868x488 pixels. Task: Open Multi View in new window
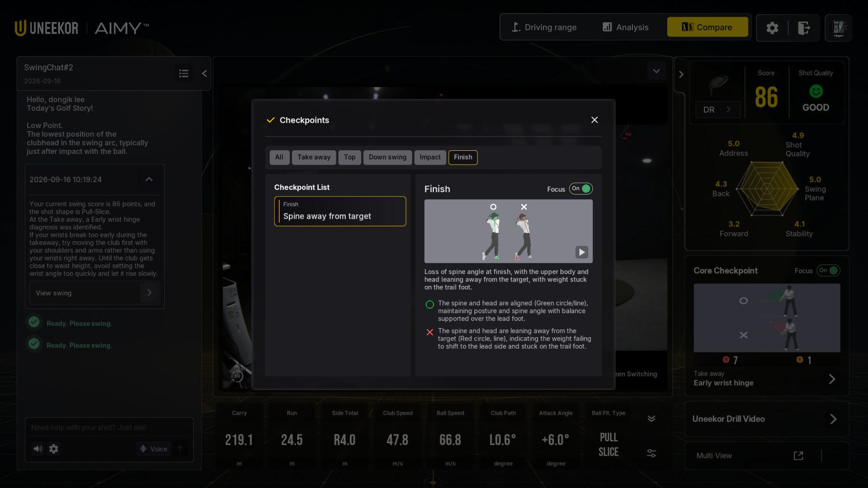coord(798,456)
